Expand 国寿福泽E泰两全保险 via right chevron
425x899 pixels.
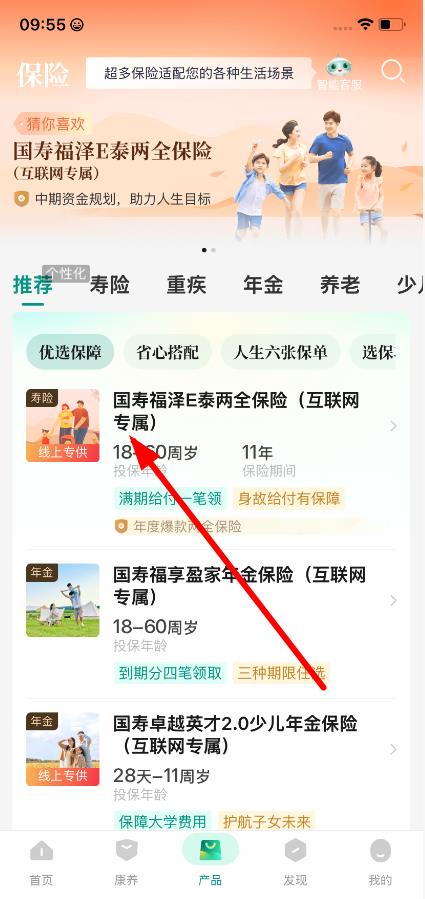tap(393, 426)
